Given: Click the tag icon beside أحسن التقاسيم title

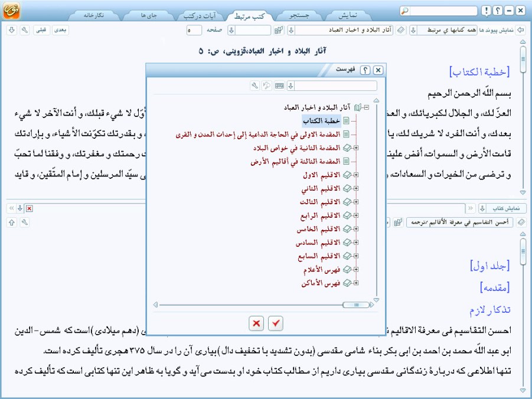Looking at the screenshot, I should [521, 223].
